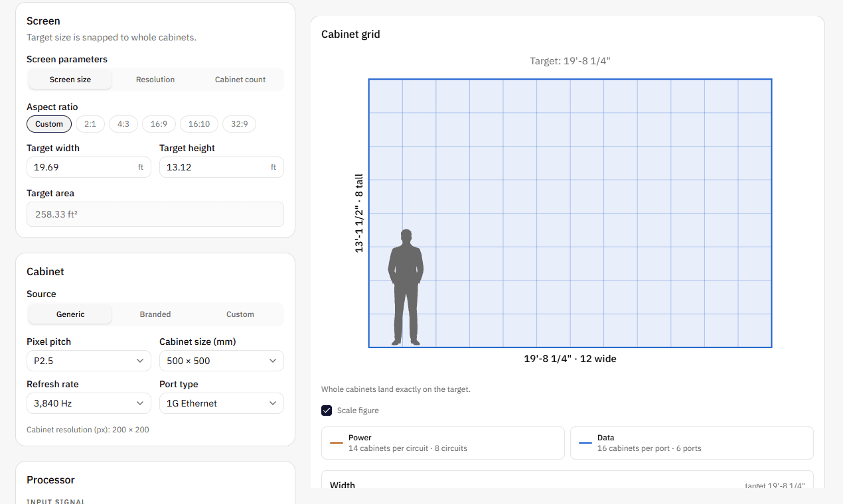The image size is (843, 504).
Task: Click the Data legend card
Action: point(692,443)
